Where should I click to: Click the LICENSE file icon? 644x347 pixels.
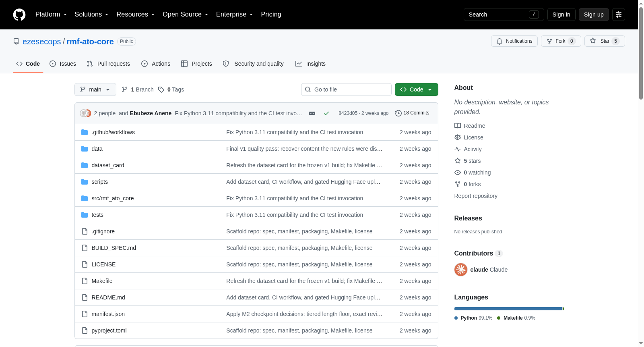(x=85, y=264)
